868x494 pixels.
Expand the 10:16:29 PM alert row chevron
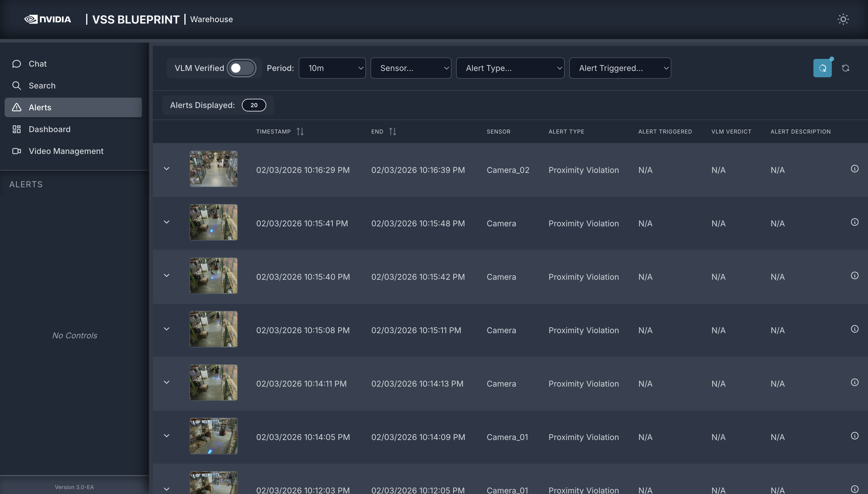click(167, 169)
